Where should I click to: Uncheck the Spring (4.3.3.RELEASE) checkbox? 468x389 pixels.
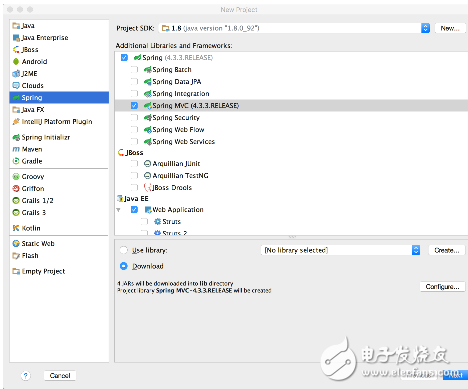pyautogui.click(x=124, y=58)
